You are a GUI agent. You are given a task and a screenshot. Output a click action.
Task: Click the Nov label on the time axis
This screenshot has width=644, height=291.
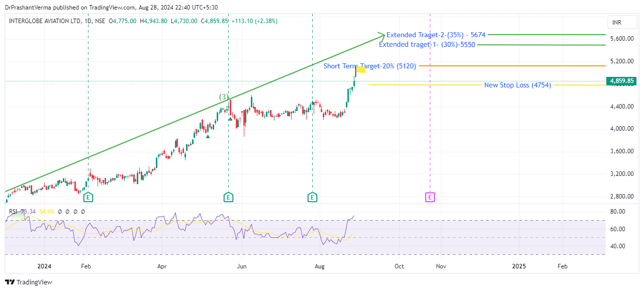440,265
